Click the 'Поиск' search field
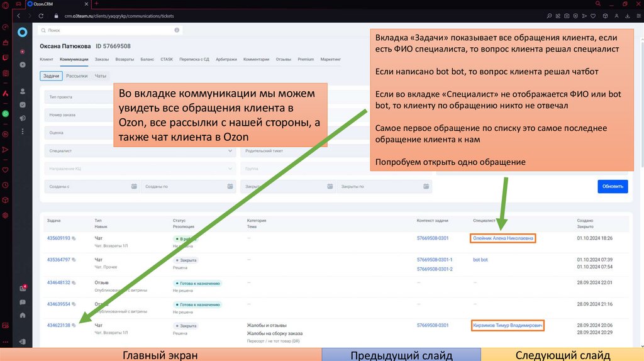Viewport: 644px width, 361px height. [110, 30]
